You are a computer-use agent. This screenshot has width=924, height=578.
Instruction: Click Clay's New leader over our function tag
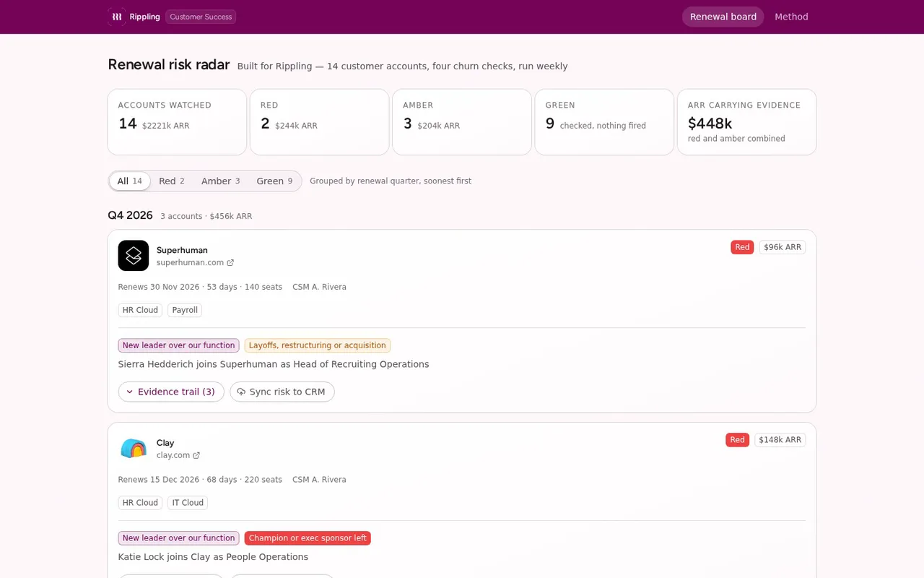tap(178, 538)
